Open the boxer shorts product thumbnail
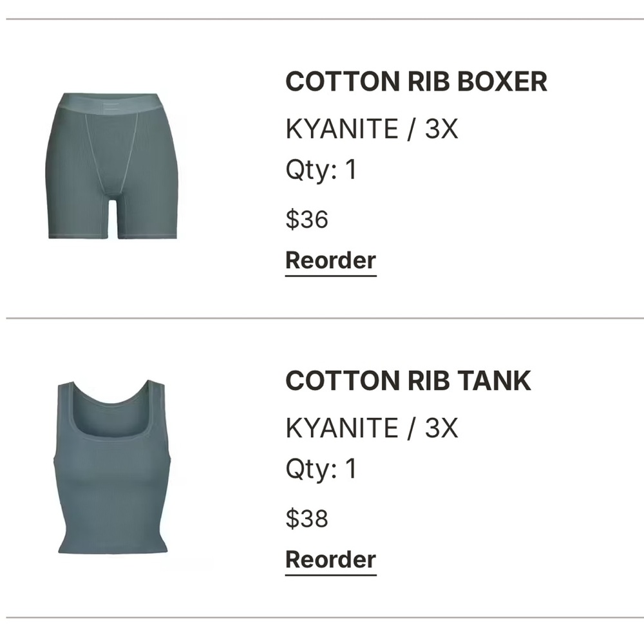 click(x=113, y=166)
